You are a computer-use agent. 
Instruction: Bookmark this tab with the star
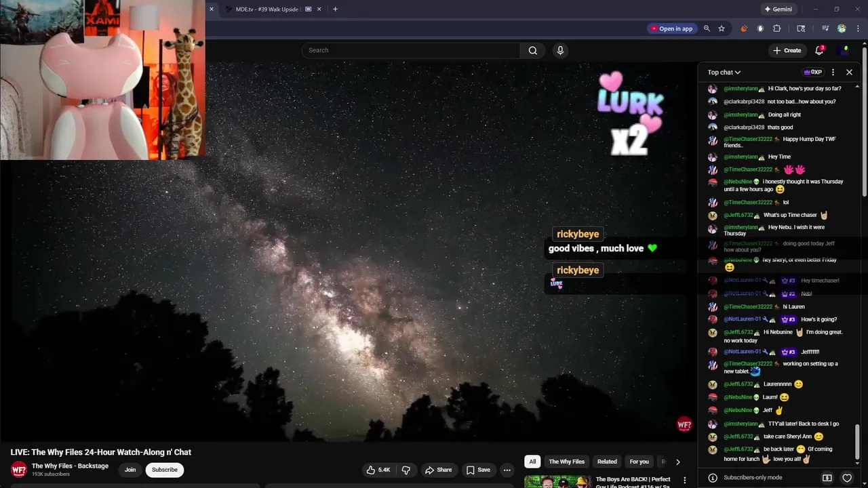point(722,28)
